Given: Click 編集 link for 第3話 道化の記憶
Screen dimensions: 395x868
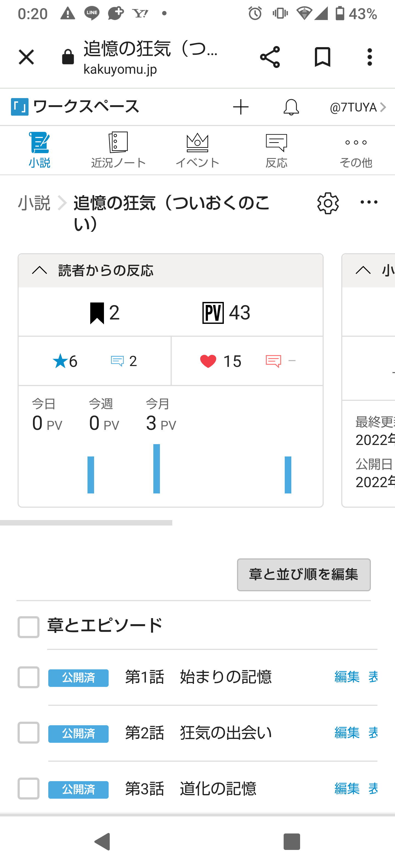Looking at the screenshot, I should coord(347,789).
